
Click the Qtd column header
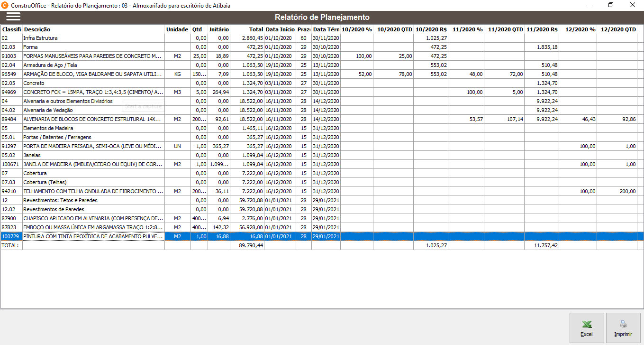pos(199,29)
